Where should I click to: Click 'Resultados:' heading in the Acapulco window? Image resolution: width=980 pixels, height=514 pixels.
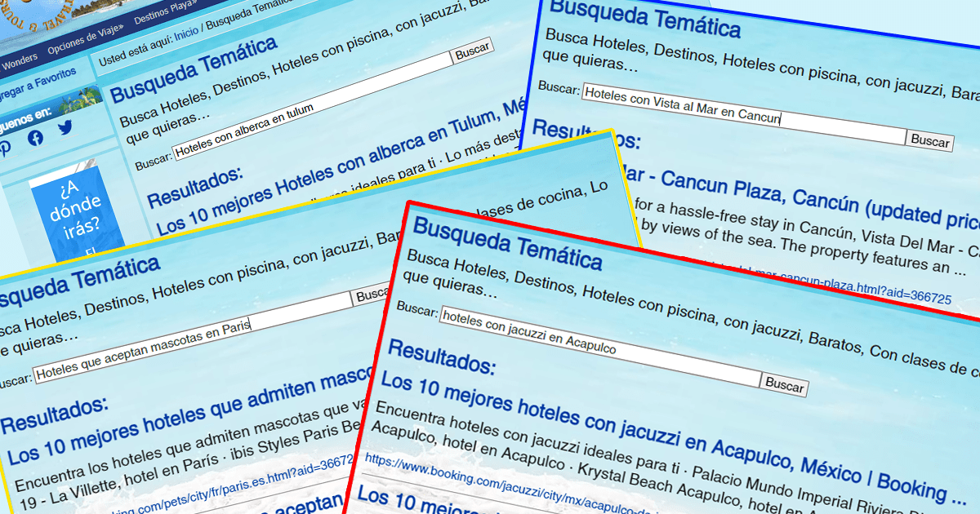click(442, 357)
